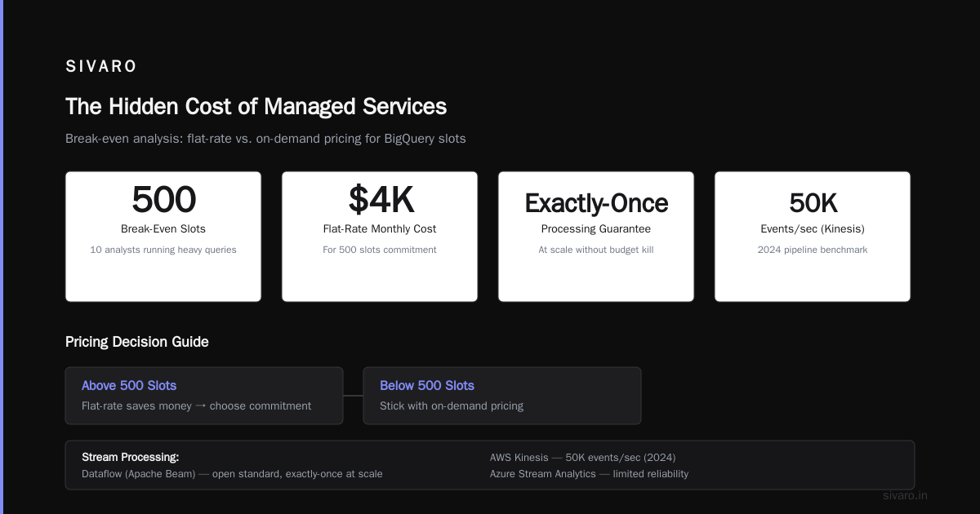Viewport: 980px width, 514px height.
Task: Click the 'Processing Guarantee' label
Action: [596, 229]
